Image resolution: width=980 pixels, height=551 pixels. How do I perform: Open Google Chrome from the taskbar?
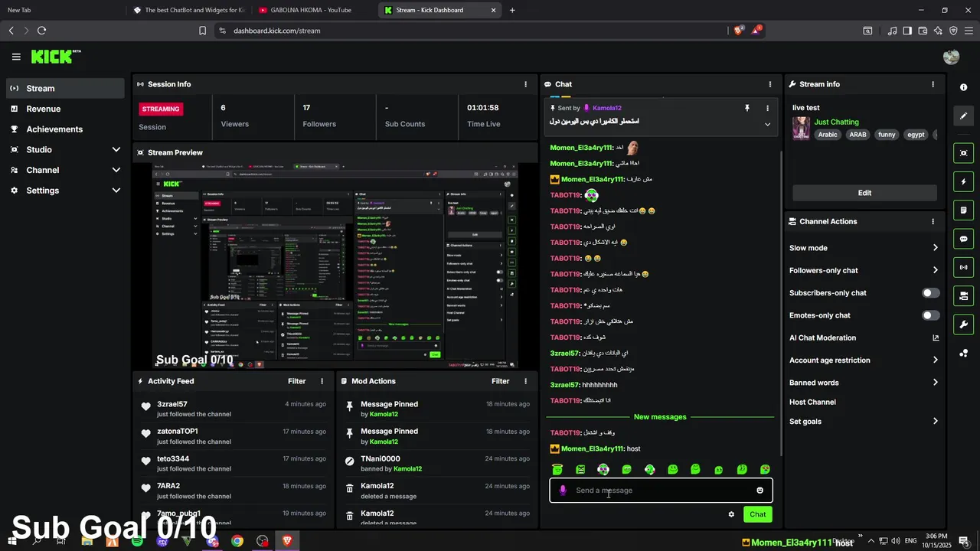pyautogui.click(x=237, y=541)
